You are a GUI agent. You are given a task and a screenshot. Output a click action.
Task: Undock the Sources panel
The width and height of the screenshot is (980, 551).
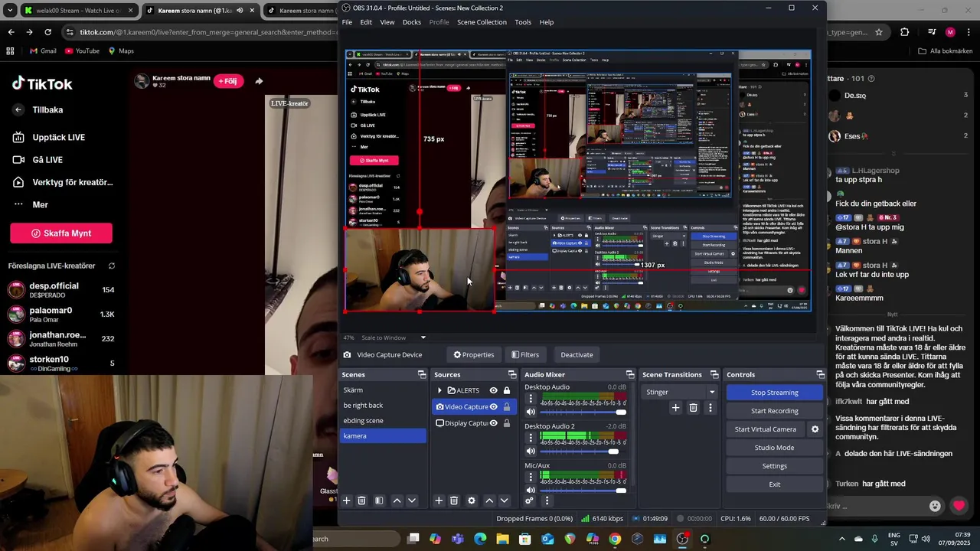point(512,374)
